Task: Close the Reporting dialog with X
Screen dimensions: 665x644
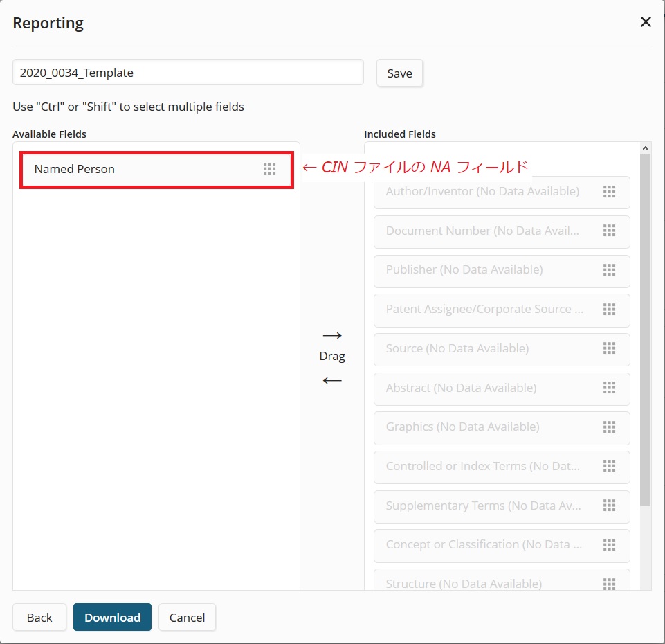Action: coord(646,22)
